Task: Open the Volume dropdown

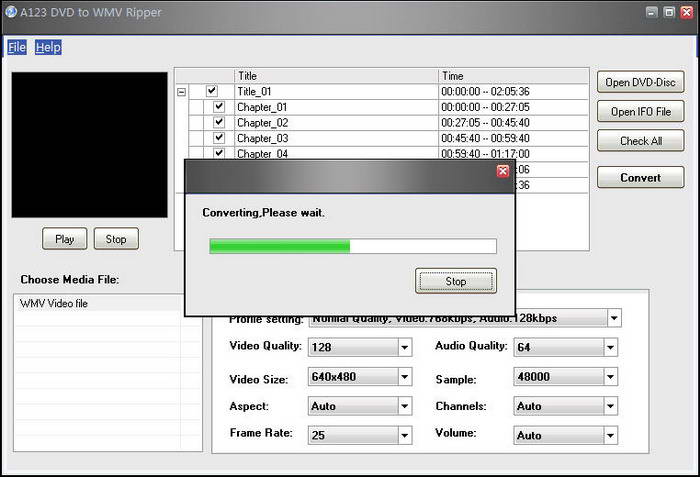Action: (610, 435)
